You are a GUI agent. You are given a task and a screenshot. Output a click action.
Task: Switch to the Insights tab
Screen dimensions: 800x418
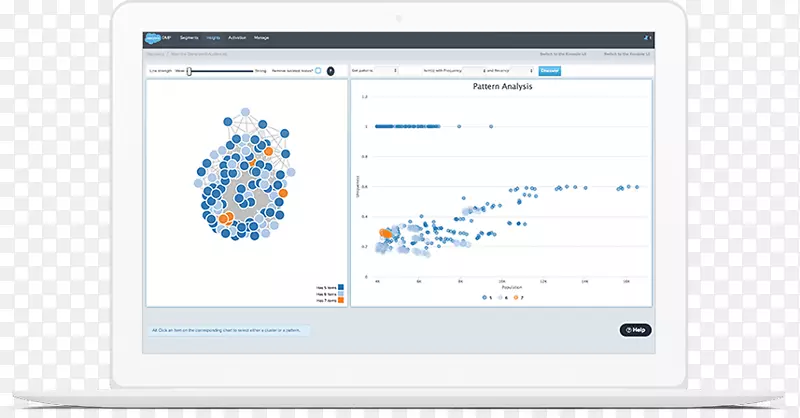[x=213, y=37]
